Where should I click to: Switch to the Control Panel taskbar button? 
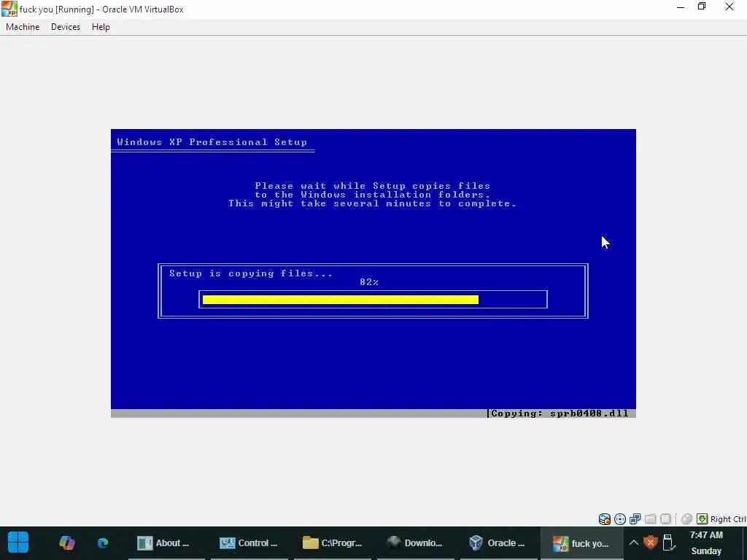[249, 542]
